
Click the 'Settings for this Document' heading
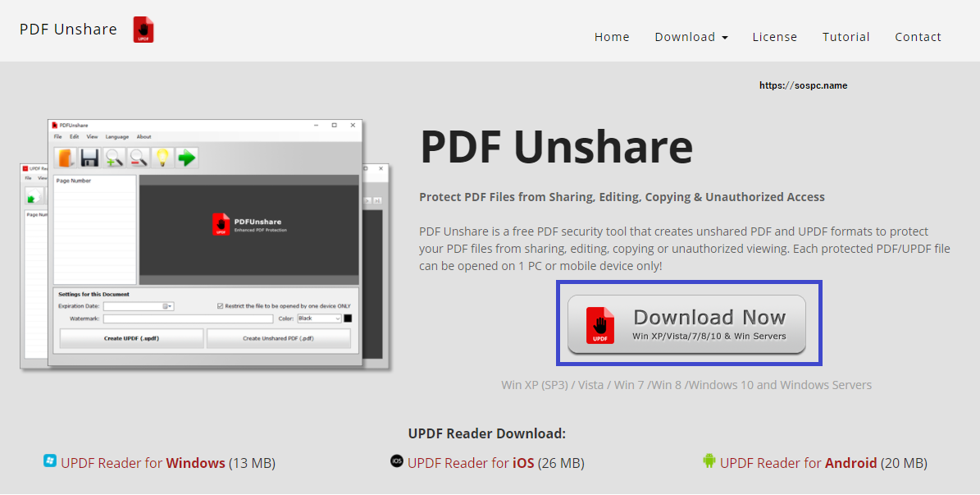(x=93, y=294)
